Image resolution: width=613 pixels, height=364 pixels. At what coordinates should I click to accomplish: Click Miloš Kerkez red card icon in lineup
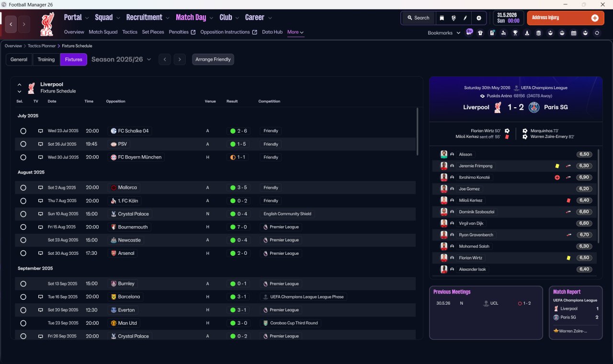pyautogui.click(x=568, y=200)
